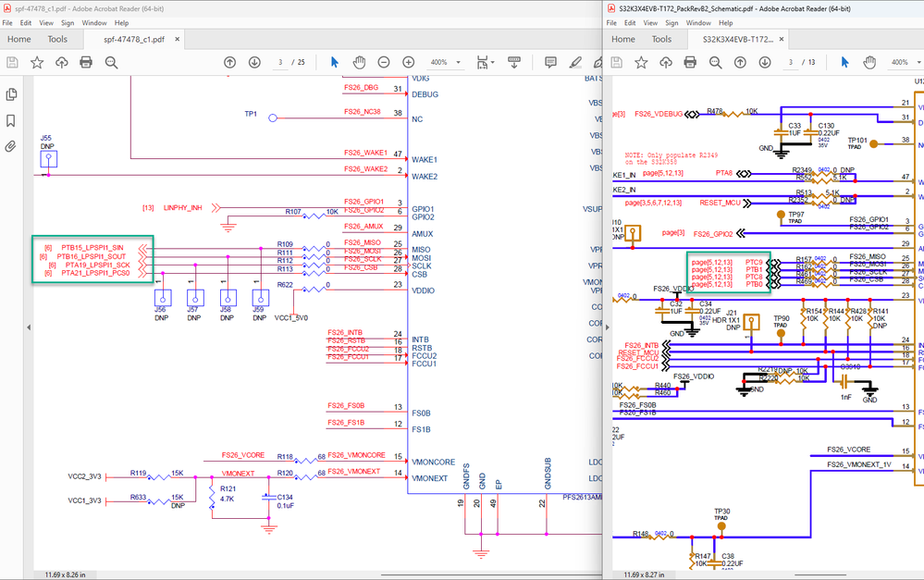The width and height of the screenshot is (924, 580).
Task: Zoom out with the minus button
Action: point(383,62)
